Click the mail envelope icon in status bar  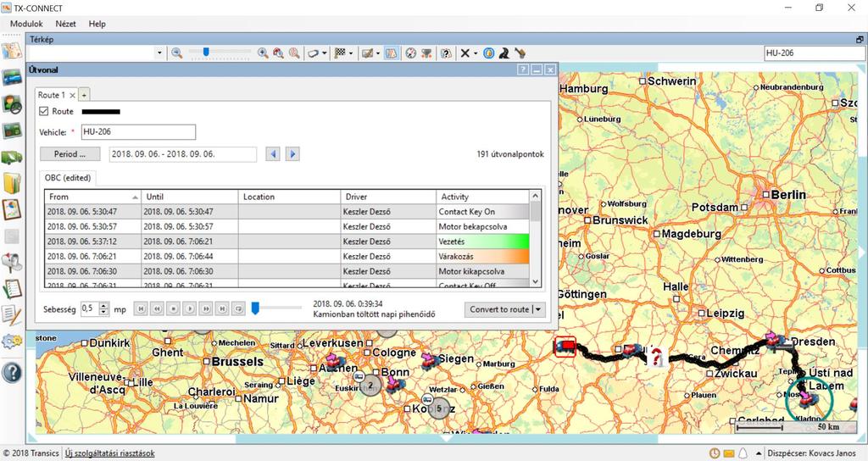728,453
